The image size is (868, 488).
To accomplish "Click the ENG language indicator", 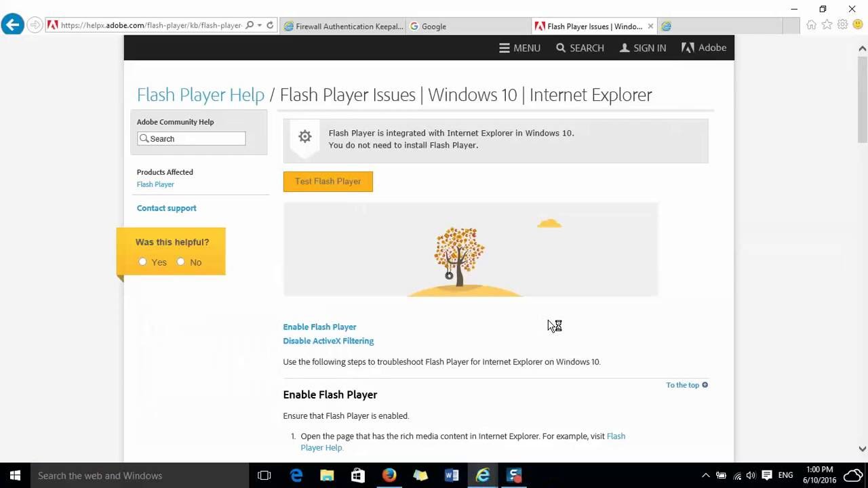I will click(x=785, y=476).
